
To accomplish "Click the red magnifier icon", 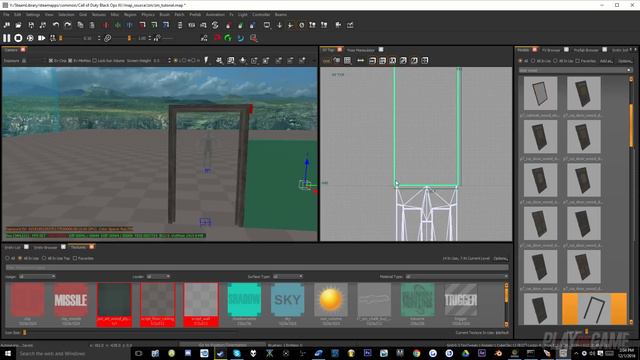I will click(253, 38).
